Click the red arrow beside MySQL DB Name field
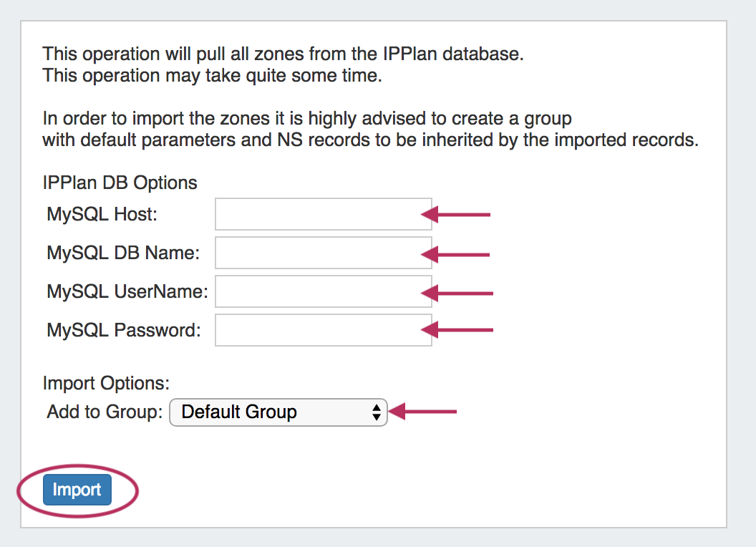756x547 pixels. [456, 254]
